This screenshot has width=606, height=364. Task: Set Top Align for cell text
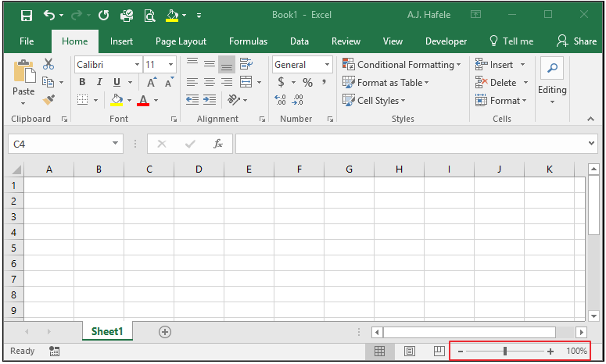(192, 64)
